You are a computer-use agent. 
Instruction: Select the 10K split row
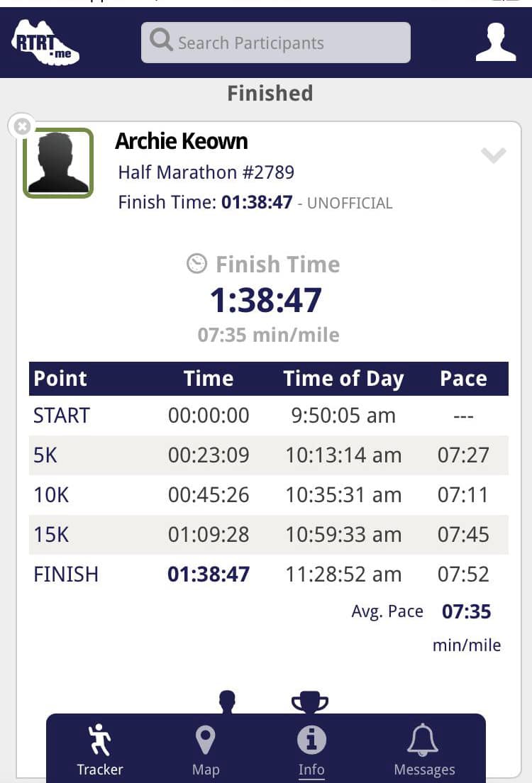tap(268, 495)
